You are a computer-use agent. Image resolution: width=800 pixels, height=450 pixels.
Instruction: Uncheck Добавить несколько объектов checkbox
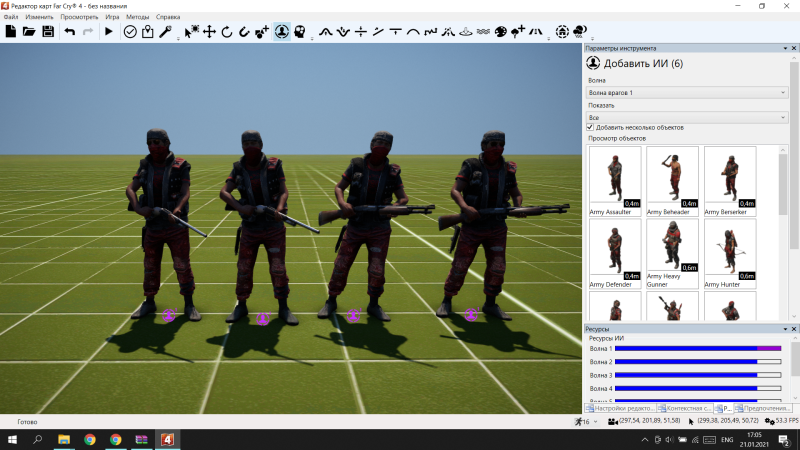point(590,128)
